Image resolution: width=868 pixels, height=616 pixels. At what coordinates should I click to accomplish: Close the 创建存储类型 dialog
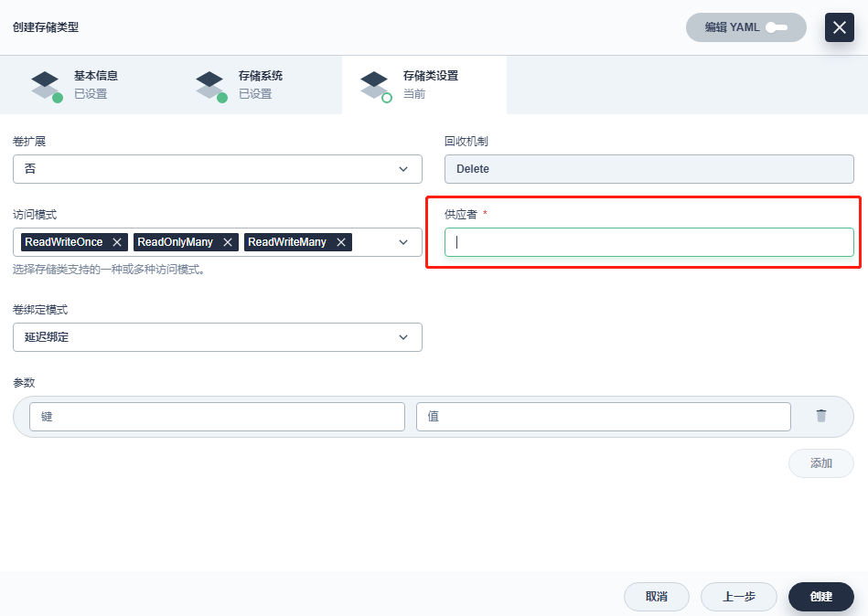click(840, 27)
